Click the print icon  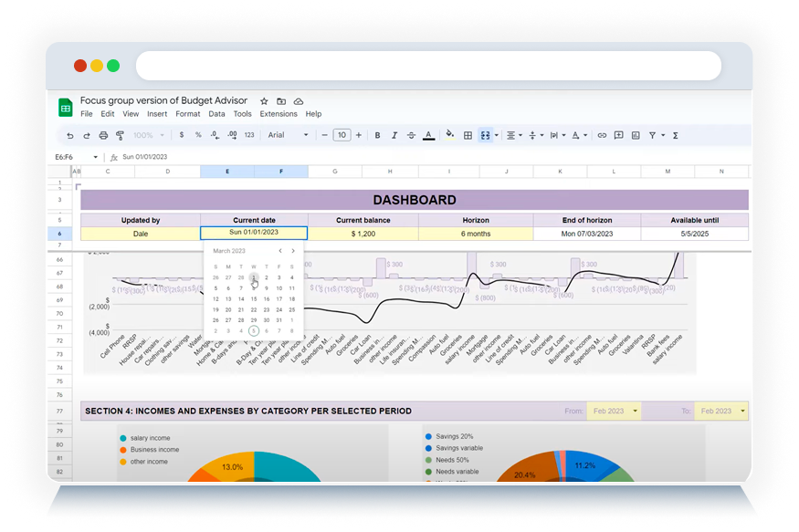(x=103, y=134)
